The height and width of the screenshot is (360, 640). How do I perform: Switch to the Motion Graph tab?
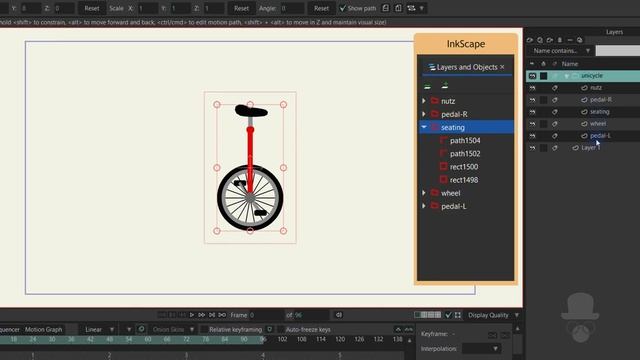[x=44, y=329]
